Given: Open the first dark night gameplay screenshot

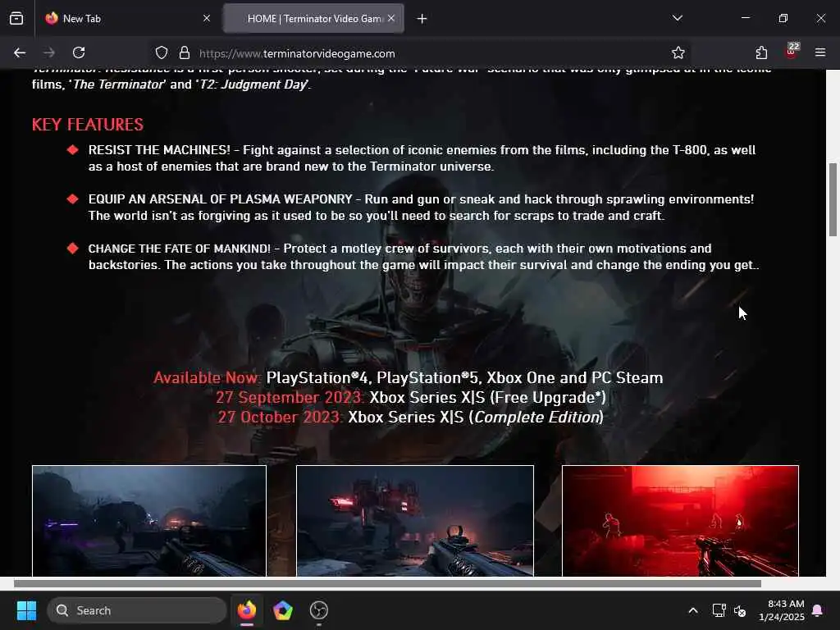Looking at the screenshot, I should click(x=149, y=521).
